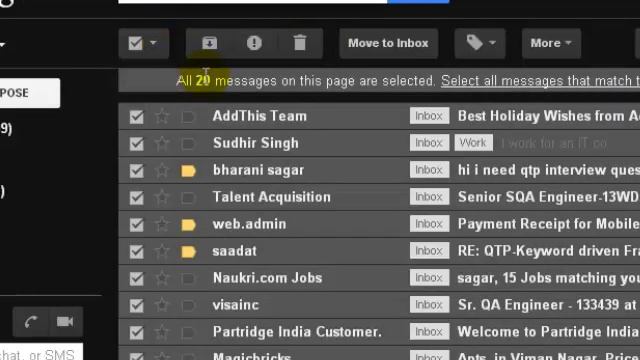Uncheck the saadat message checkbox
Image resolution: width=640 pixels, height=360 pixels.
(x=137, y=251)
